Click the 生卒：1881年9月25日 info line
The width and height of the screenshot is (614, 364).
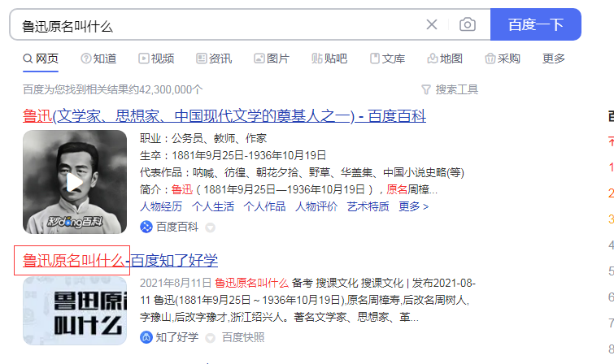click(233, 155)
